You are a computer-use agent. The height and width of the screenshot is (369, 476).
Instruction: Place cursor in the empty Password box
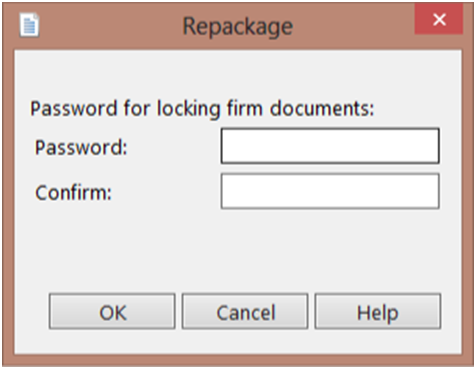(x=330, y=146)
